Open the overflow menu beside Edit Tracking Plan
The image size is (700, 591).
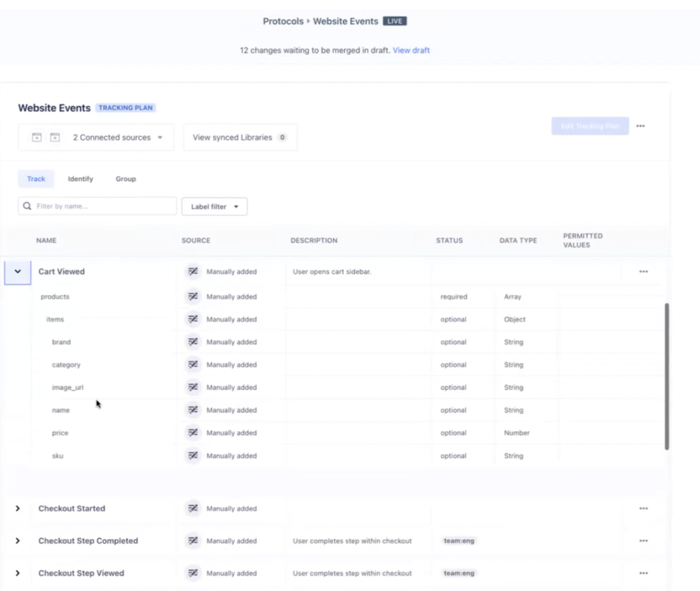pyautogui.click(x=641, y=126)
